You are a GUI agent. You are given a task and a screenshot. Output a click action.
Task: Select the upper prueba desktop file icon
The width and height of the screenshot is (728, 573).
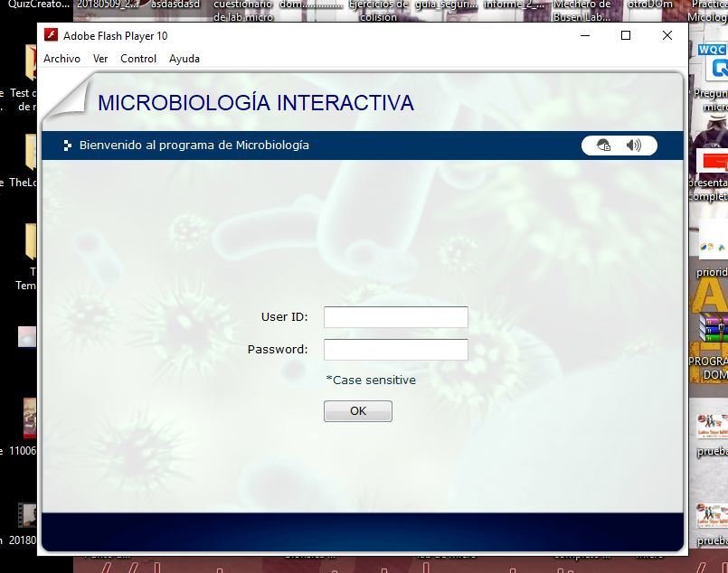[712, 426]
